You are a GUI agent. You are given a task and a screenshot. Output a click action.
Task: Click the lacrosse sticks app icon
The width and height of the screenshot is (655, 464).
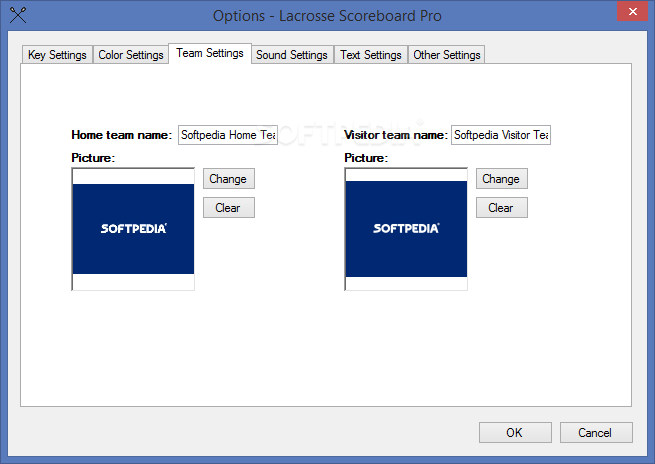pyautogui.click(x=18, y=15)
